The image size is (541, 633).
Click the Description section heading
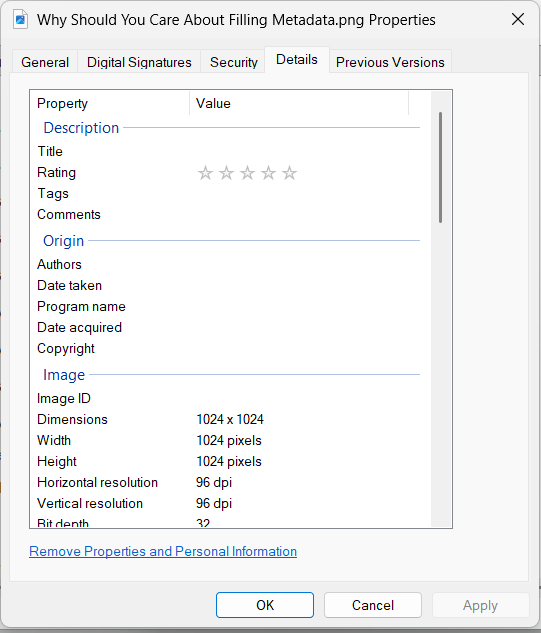coord(81,128)
